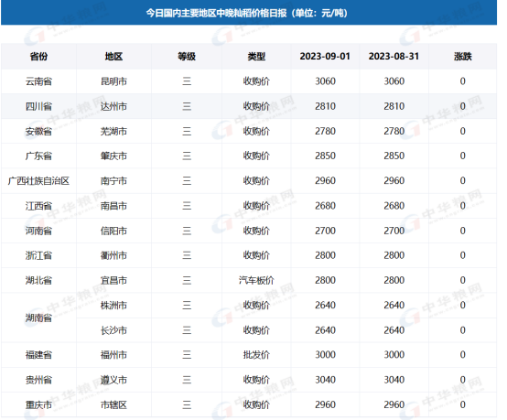Select the 芜湖市 region cell
The image size is (507, 420).
pyautogui.click(x=113, y=131)
